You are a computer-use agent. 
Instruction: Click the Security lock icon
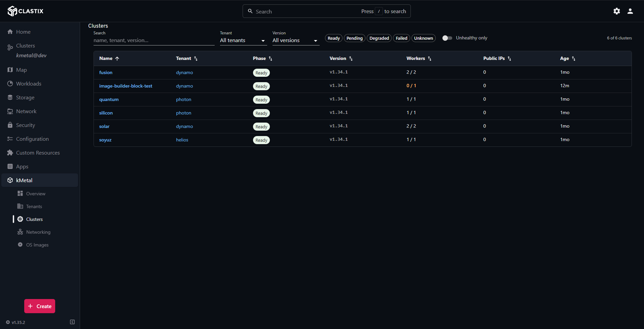click(x=10, y=125)
